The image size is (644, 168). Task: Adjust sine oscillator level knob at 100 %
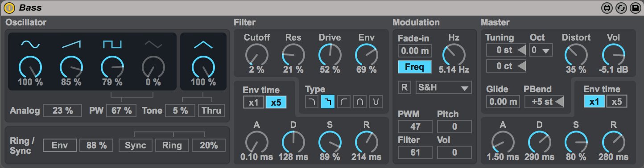pos(30,67)
